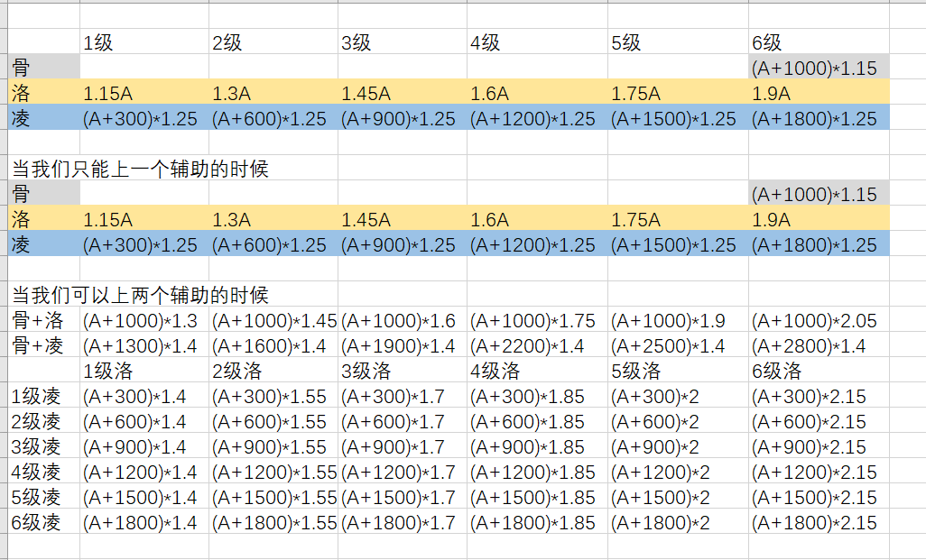This screenshot has height=560, width=926.
Task: Select the 6级洛 header cell
Action: [x=819, y=371]
